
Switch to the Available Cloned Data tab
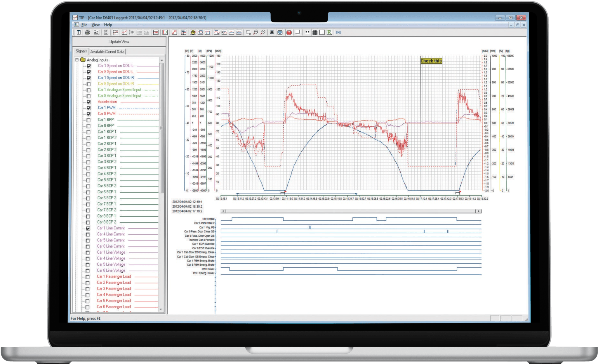click(x=107, y=52)
